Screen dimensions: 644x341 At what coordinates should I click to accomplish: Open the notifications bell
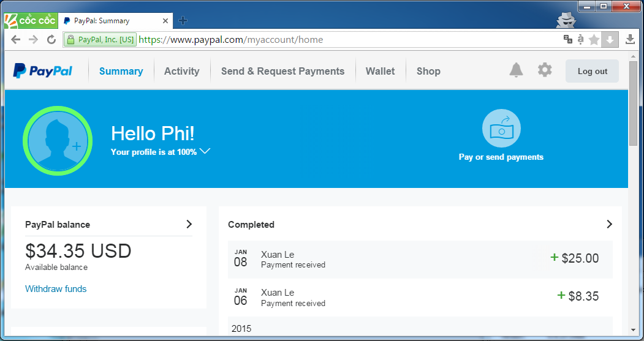[516, 70]
